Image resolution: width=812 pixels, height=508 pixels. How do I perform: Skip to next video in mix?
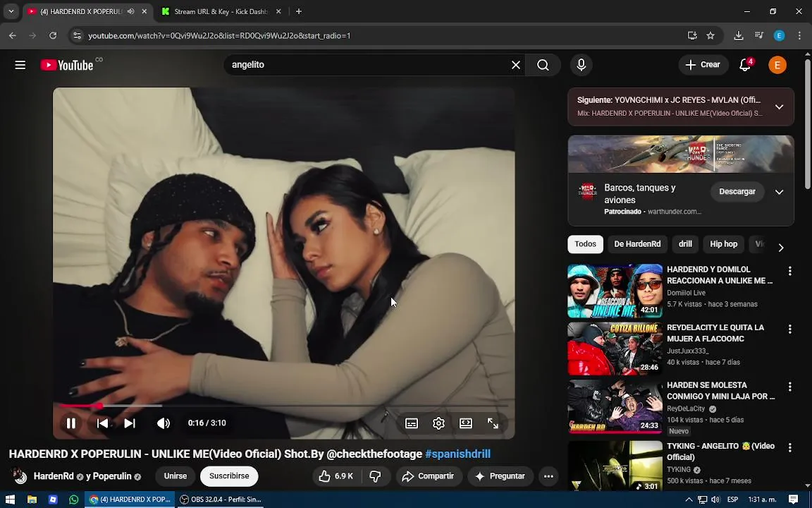[130, 423]
